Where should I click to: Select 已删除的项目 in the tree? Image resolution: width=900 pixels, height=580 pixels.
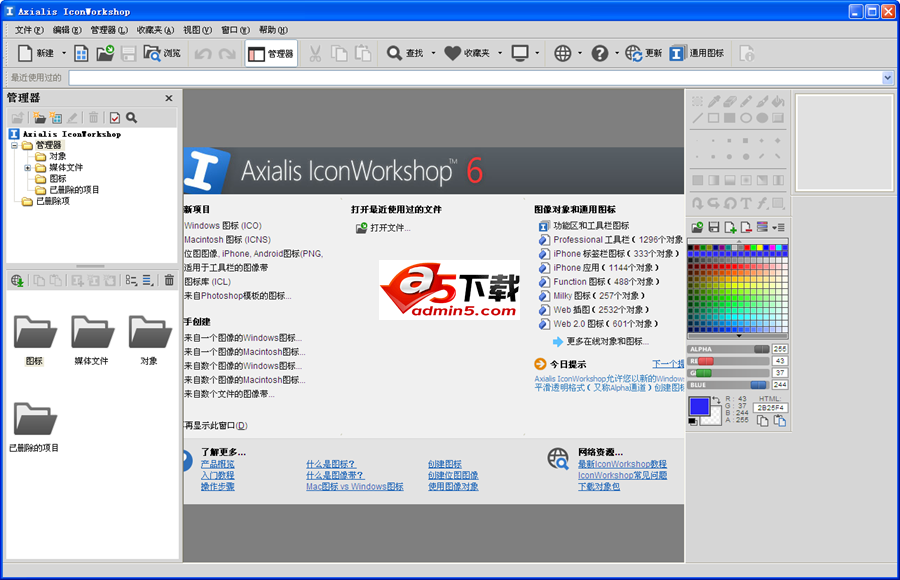[74, 190]
